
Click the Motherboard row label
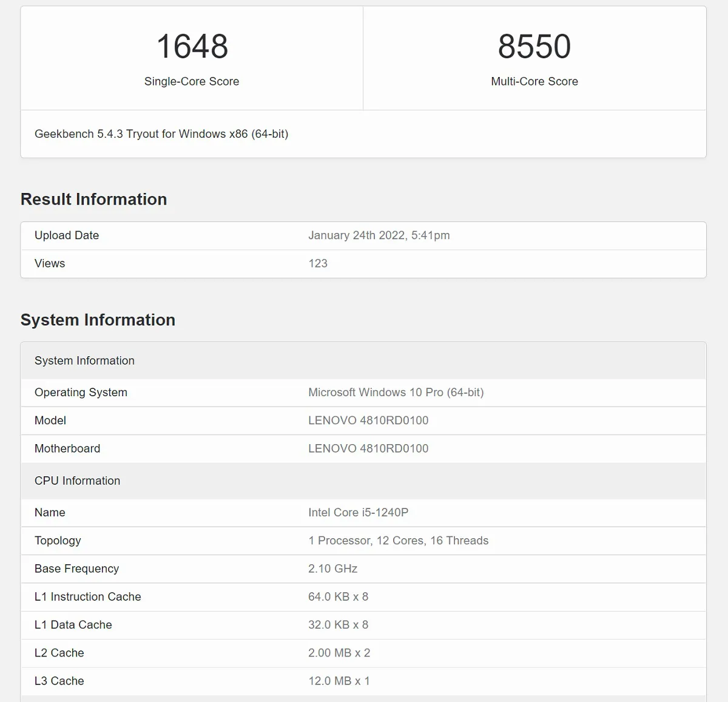pos(67,448)
